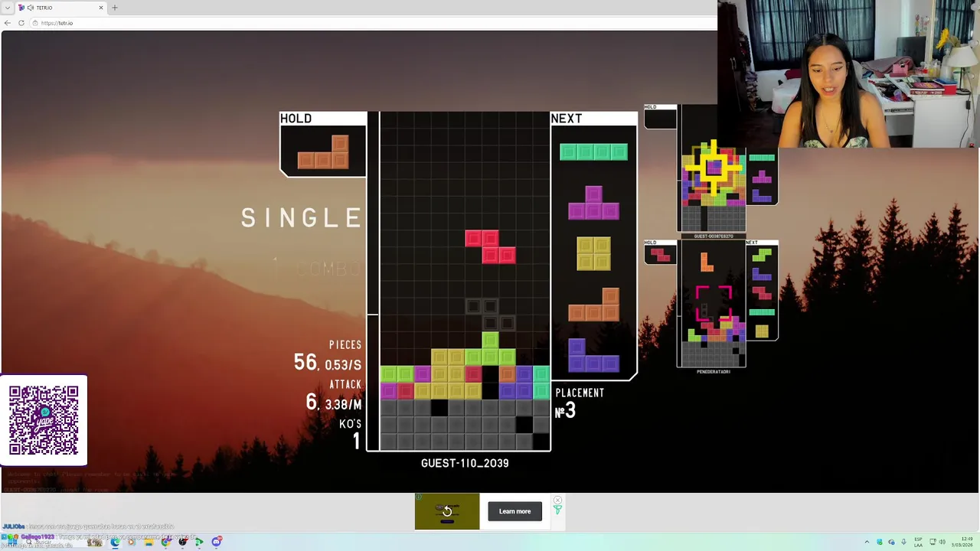Click the green ad-choices icon
Screen dimensions: 980x551
(x=557, y=509)
